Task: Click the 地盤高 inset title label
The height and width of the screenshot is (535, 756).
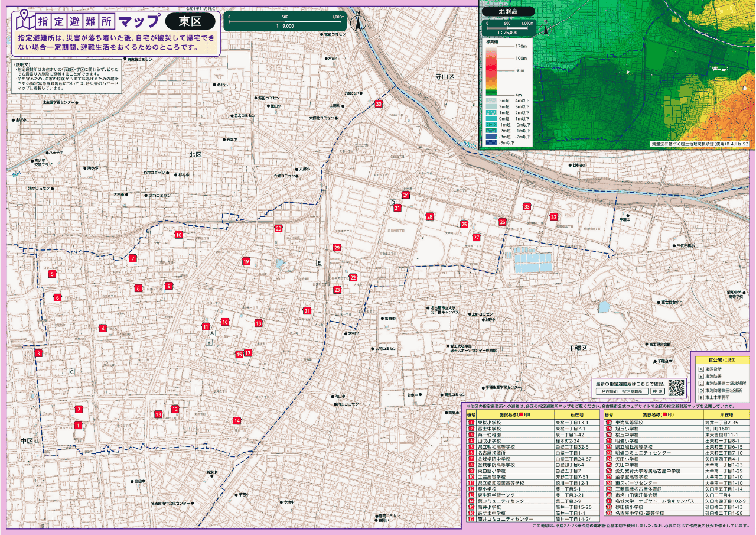Action: click(508, 11)
